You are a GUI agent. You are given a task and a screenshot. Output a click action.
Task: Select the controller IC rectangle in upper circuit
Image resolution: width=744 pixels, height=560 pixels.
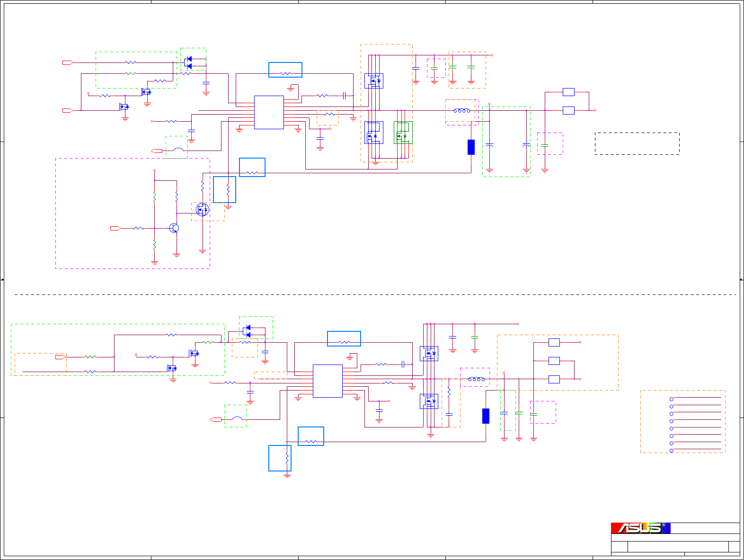[x=269, y=112]
